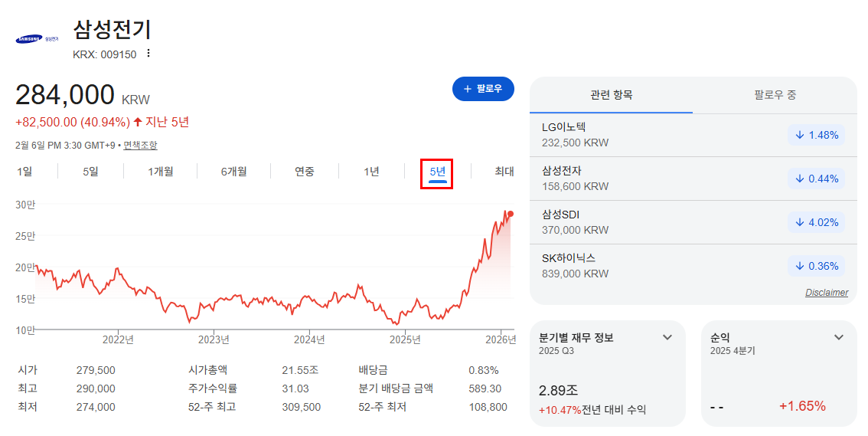Viewport: 868px width, 436px height.
Task: Click the 시가 value 279,500
Action: tap(96, 370)
